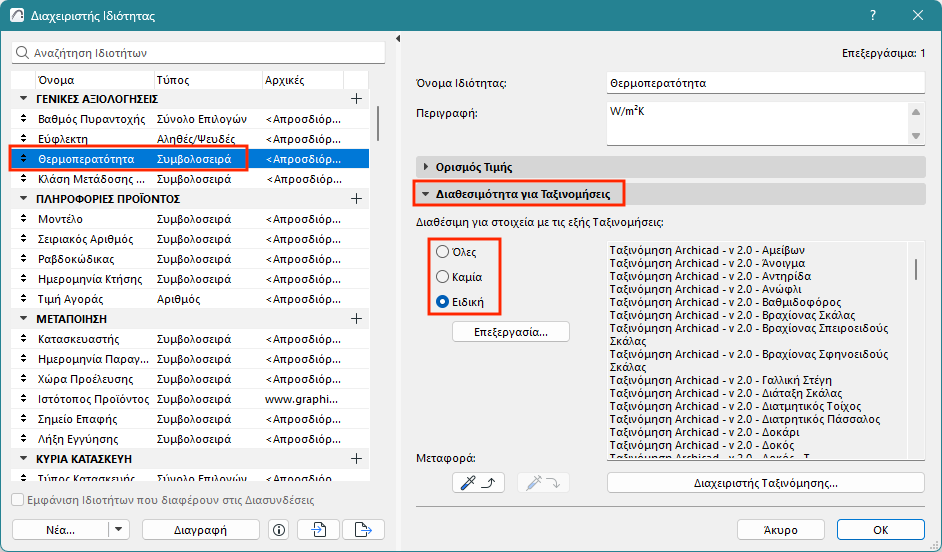This screenshot has width=942, height=552.
Task: Click the inject settings syringe icon
Action: coord(543,483)
